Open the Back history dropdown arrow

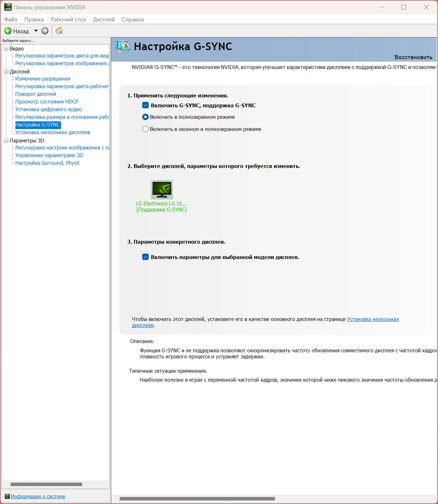pos(36,31)
